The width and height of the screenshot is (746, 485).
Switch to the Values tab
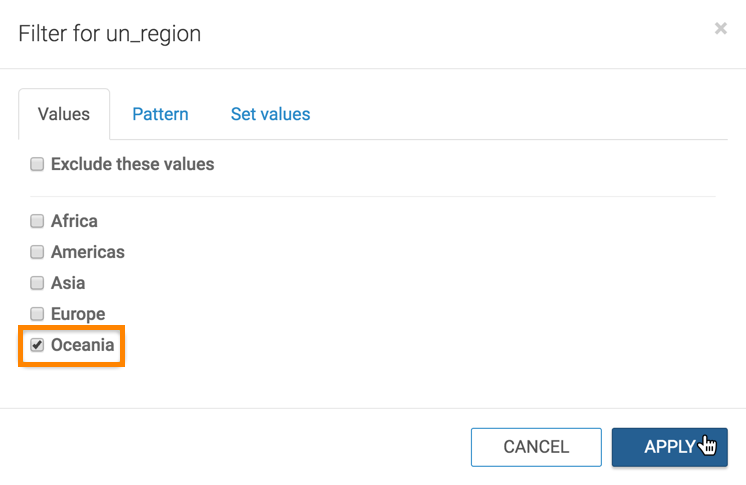click(x=64, y=114)
